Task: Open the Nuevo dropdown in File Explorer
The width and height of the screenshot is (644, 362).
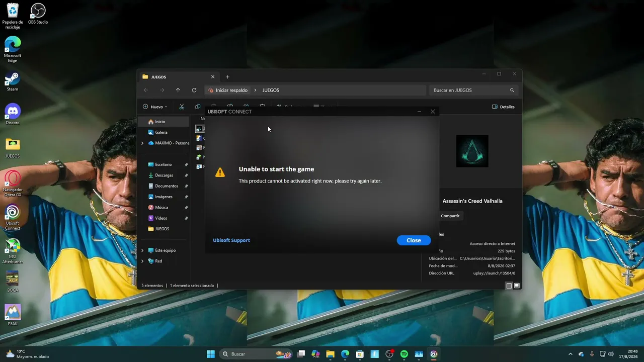Action: (x=155, y=107)
